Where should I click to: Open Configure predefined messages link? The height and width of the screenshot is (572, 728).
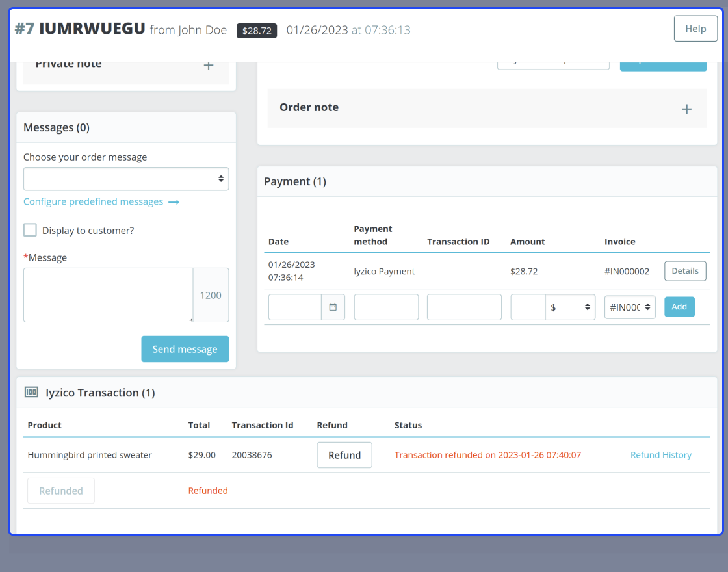[94, 201]
